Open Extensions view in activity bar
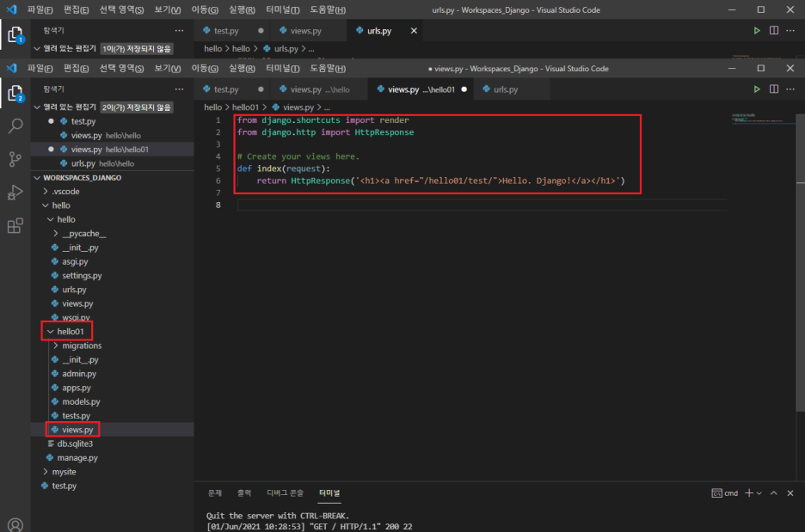This screenshot has width=805, height=532. click(15, 226)
